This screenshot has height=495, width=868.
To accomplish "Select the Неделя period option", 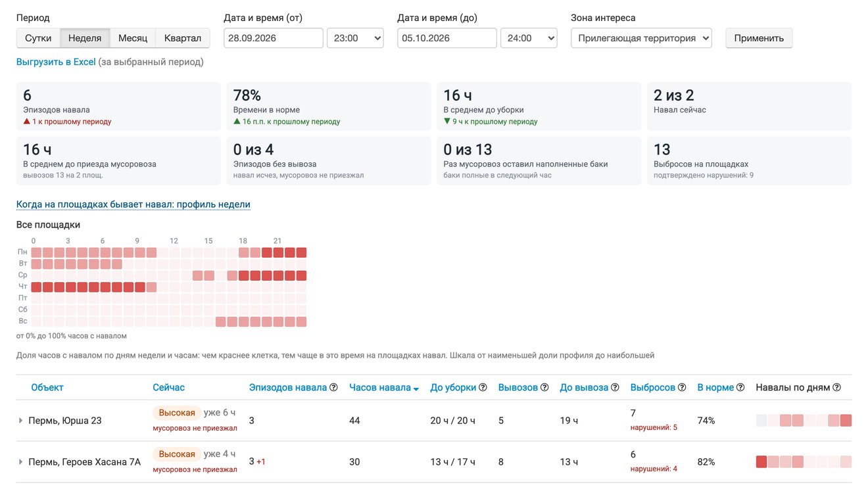I will [x=85, y=38].
